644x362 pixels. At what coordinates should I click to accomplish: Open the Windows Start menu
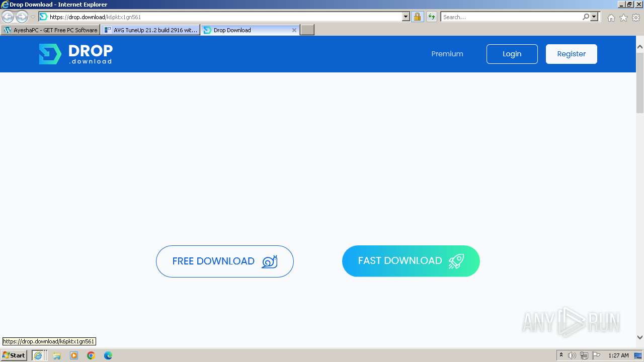click(14, 355)
